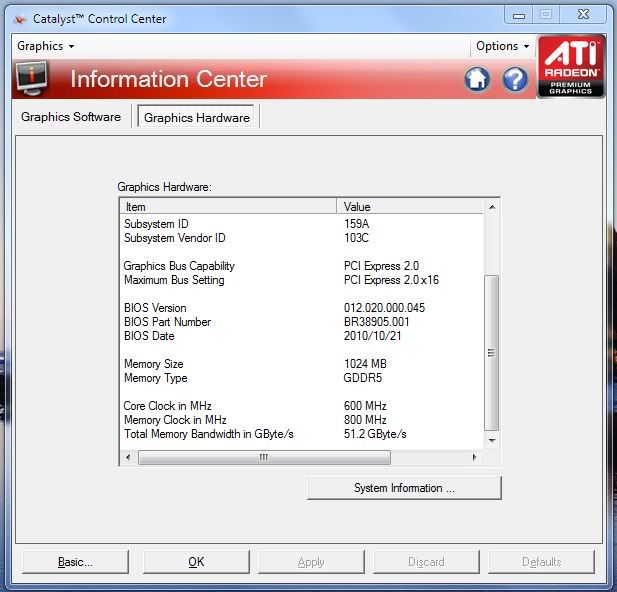Click the Item column header
617x592 pixels.
click(228, 207)
